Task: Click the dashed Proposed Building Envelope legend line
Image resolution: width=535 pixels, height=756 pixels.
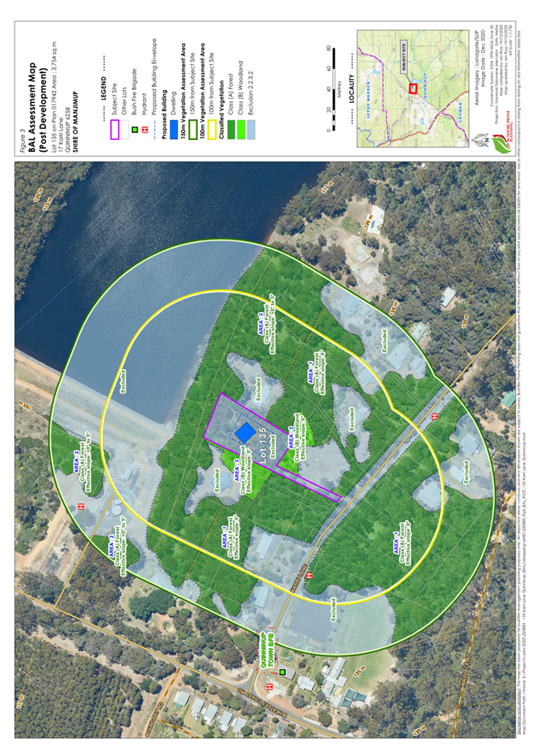Action: tap(154, 129)
